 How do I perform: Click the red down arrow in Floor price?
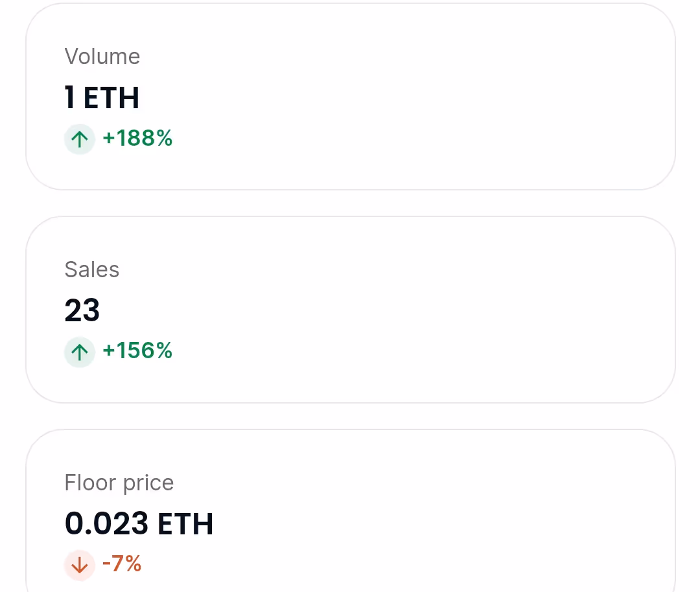pos(80,565)
